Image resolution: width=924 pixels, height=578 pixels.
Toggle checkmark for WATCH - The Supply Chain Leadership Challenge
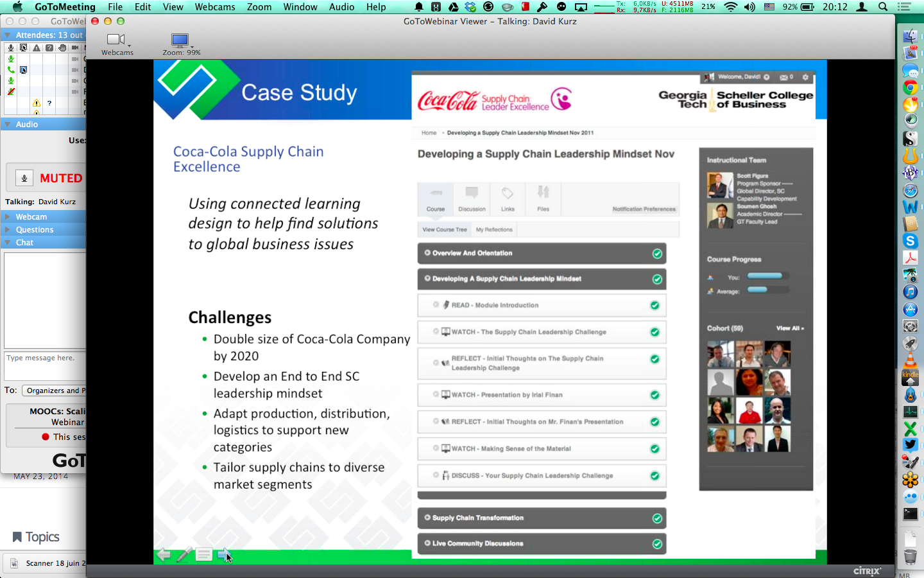tap(654, 333)
